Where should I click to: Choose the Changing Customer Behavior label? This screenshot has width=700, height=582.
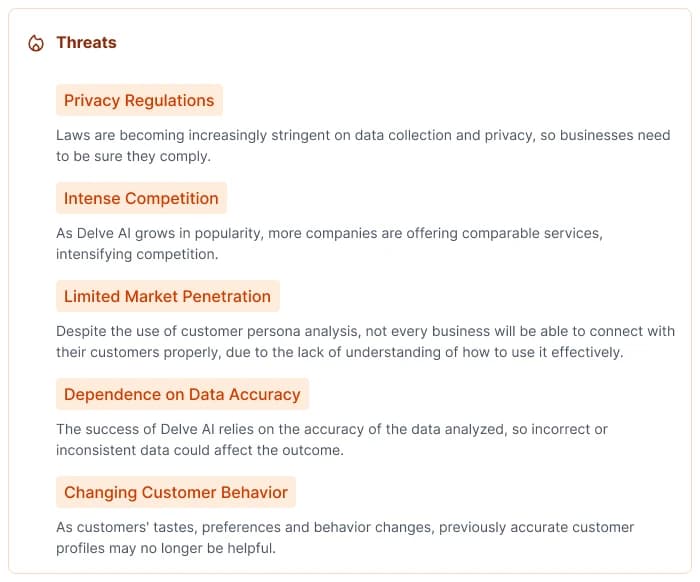point(176,492)
